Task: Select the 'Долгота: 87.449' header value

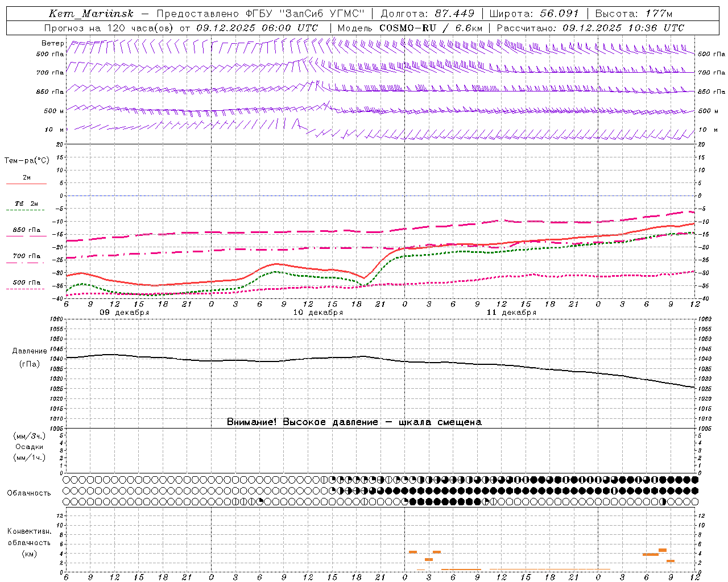Action: tap(427, 14)
